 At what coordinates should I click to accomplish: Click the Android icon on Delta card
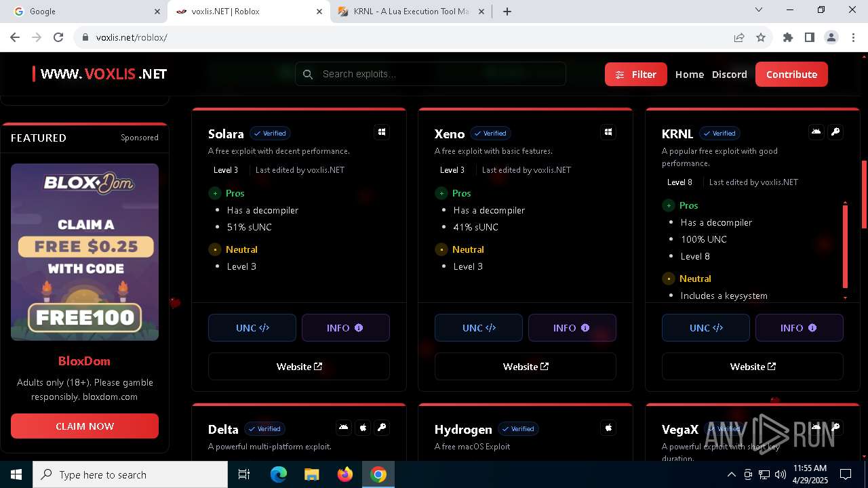(344, 427)
